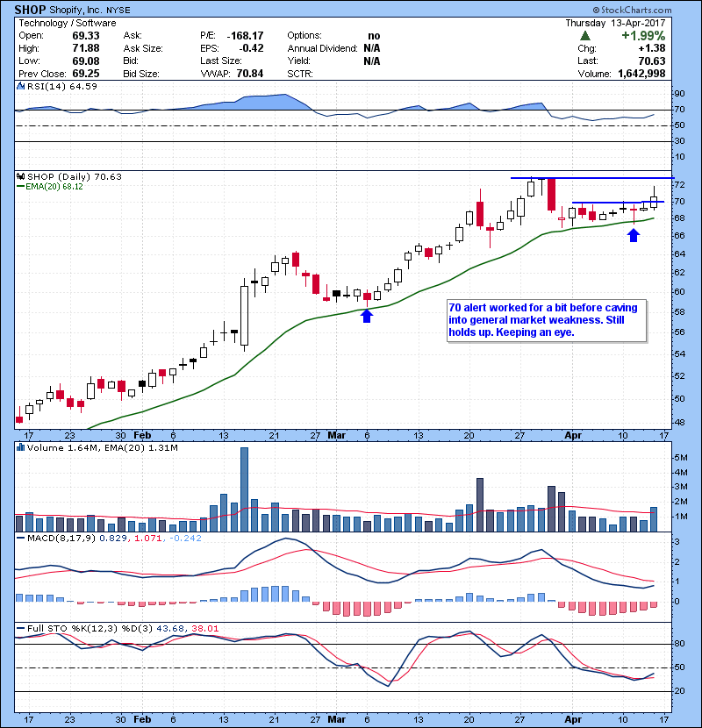
Task: Click the date Thursday 13-Apr-2017
Action: 615,23
